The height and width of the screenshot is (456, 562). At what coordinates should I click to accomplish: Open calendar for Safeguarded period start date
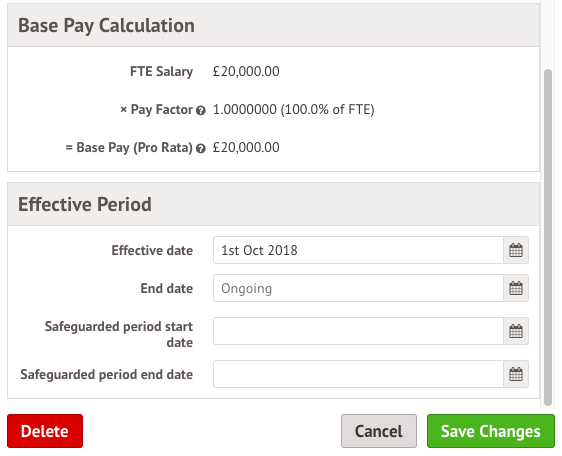(516, 331)
